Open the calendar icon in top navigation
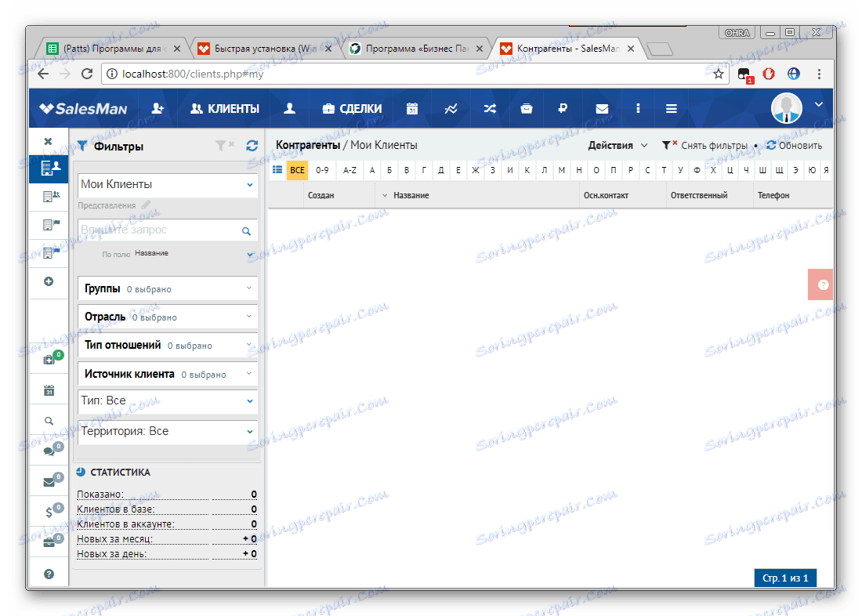Image resolution: width=862 pixels, height=616 pixels. pos(411,108)
